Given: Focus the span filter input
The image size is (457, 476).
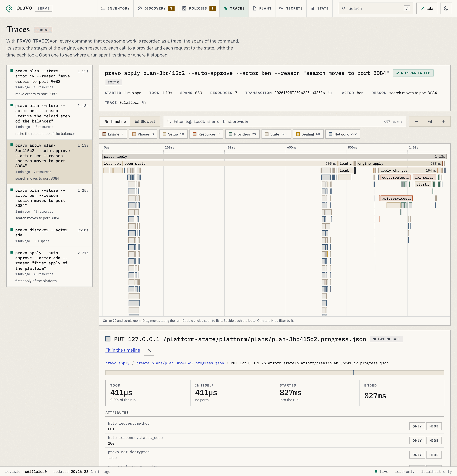Looking at the screenshot, I should coord(284,121).
